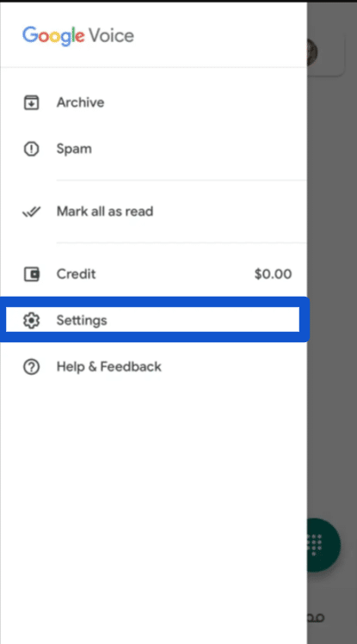Click the Google Voice logo
Image resolution: width=357 pixels, height=644 pixels.
point(78,36)
